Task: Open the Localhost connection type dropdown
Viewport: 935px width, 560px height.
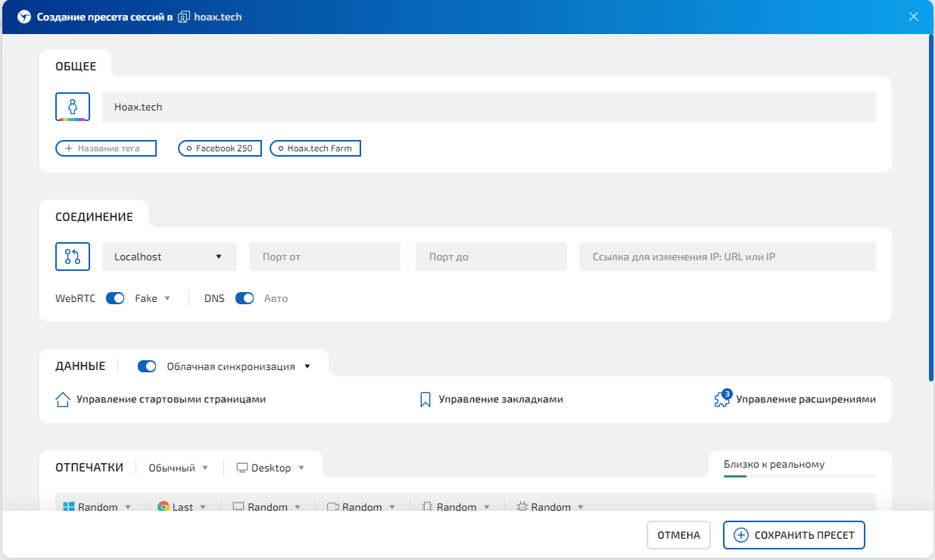Action: 169,257
